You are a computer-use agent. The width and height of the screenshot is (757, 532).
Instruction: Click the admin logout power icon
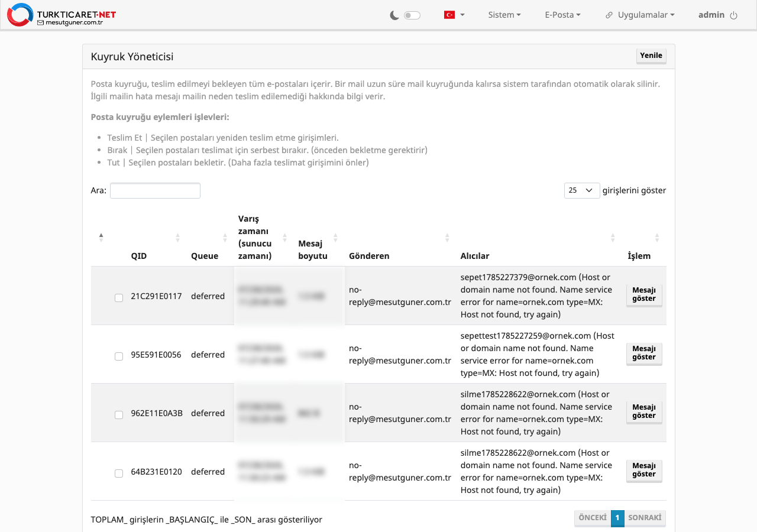click(x=734, y=15)
